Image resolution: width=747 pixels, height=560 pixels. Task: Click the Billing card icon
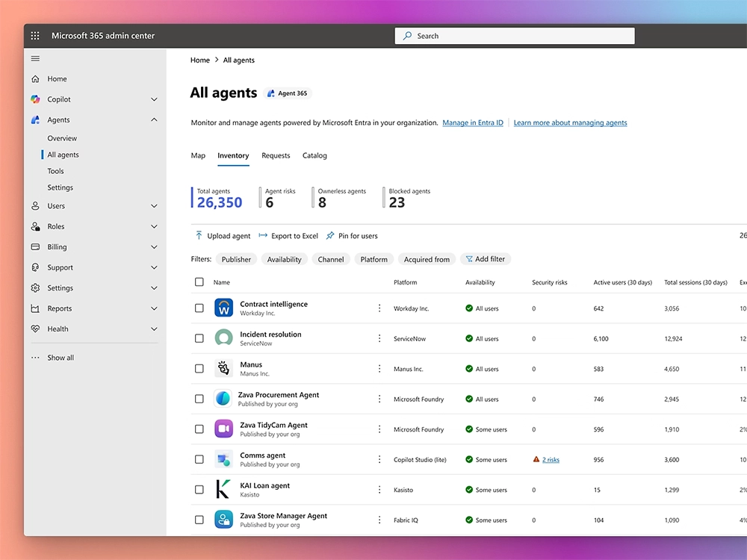point(35,246)
